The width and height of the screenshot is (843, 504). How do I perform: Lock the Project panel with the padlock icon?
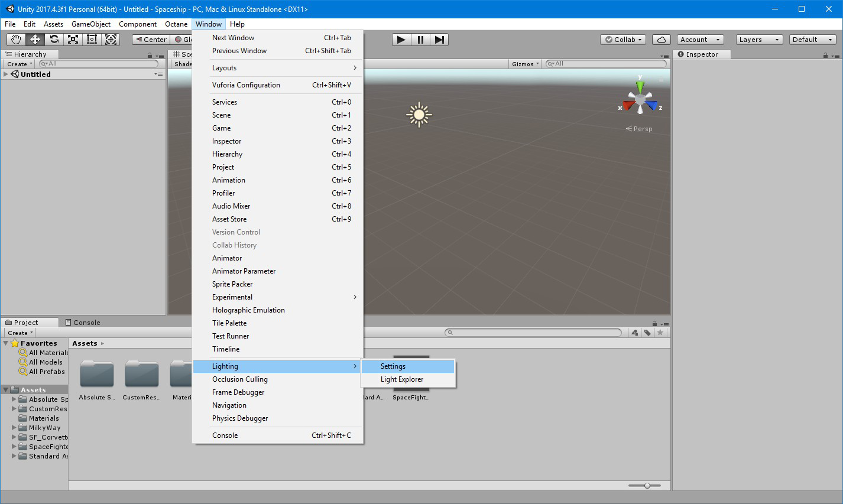click(654, 323)
